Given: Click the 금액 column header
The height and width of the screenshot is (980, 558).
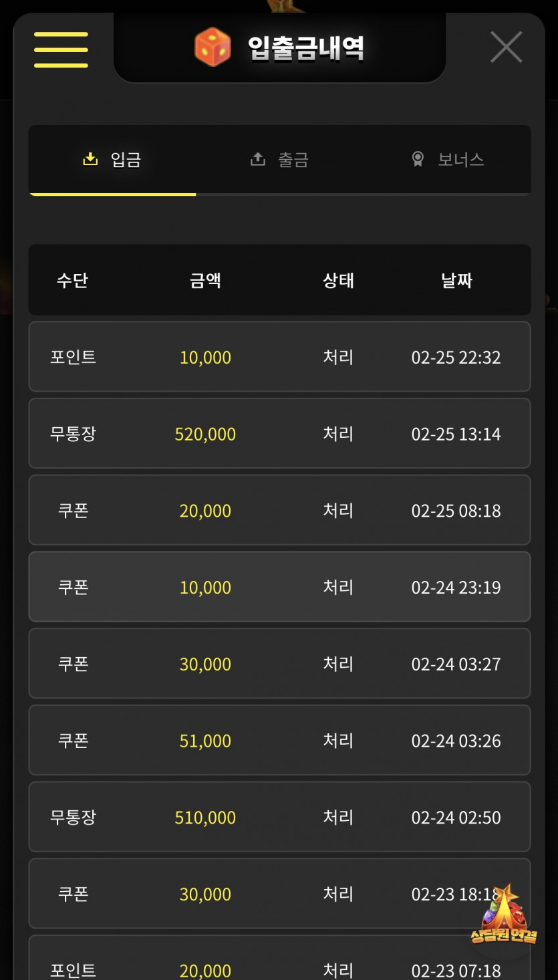Looking at the screenshot, I should click(205, 280).
